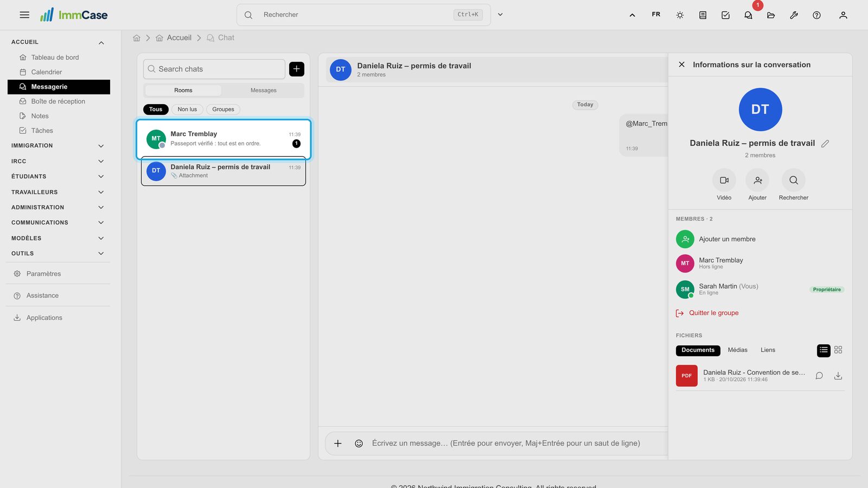Open the comment icon next to the PDF file
Screen dimensions: 868x488
[x=819, y=376]
